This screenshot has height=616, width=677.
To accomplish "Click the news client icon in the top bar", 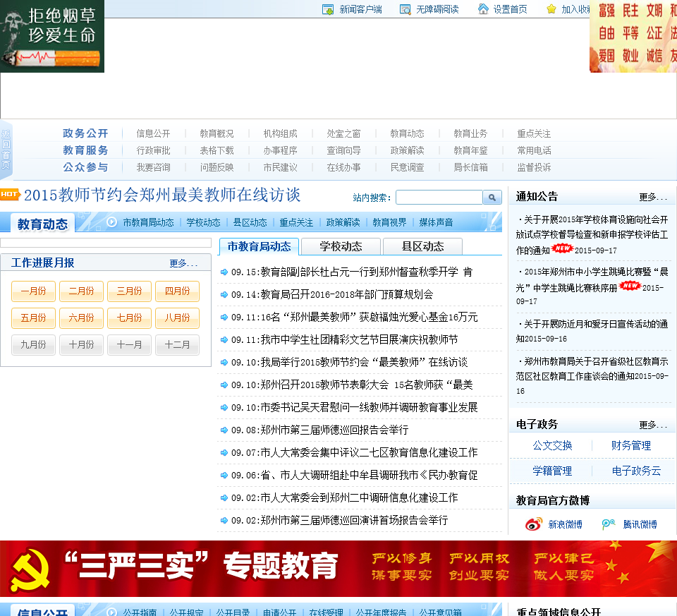I will tap(328, 9).
